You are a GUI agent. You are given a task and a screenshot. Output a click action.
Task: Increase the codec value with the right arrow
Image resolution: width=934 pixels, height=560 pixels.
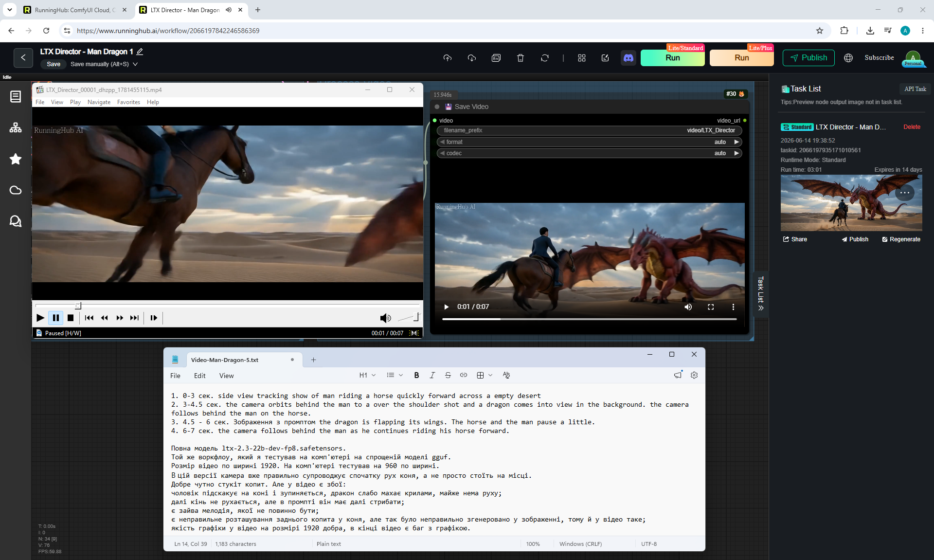[736, 153]
